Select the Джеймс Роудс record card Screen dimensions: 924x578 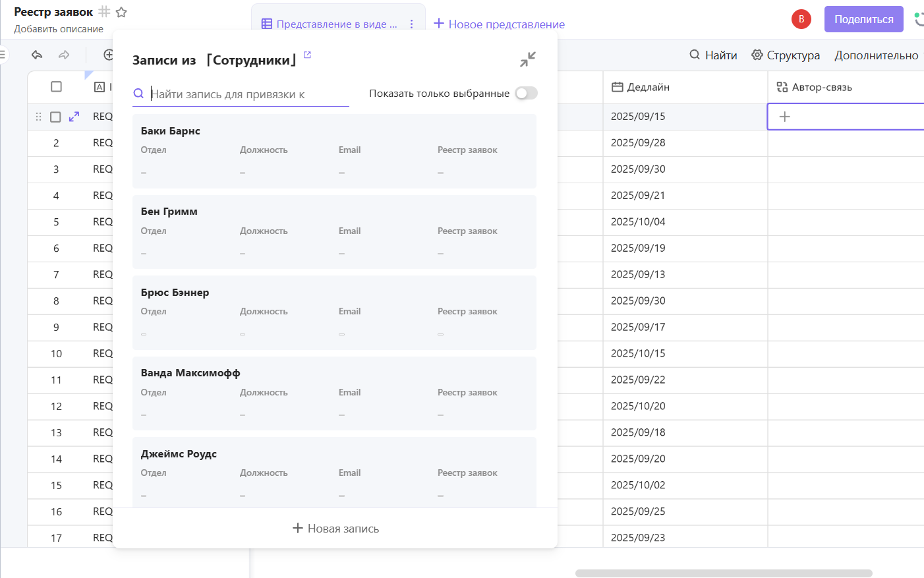point(334,472)
